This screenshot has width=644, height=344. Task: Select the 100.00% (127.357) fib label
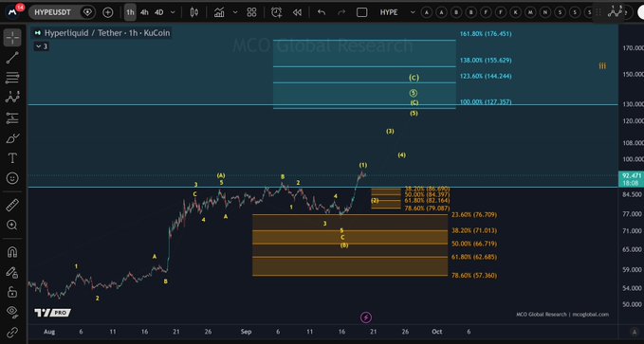486,101
